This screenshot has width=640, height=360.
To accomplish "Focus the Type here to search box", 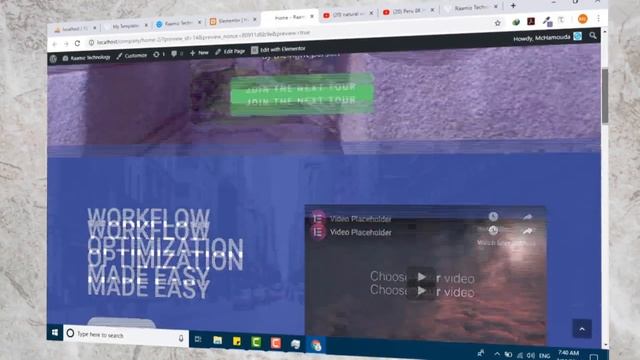I will (x=126, y=335).
